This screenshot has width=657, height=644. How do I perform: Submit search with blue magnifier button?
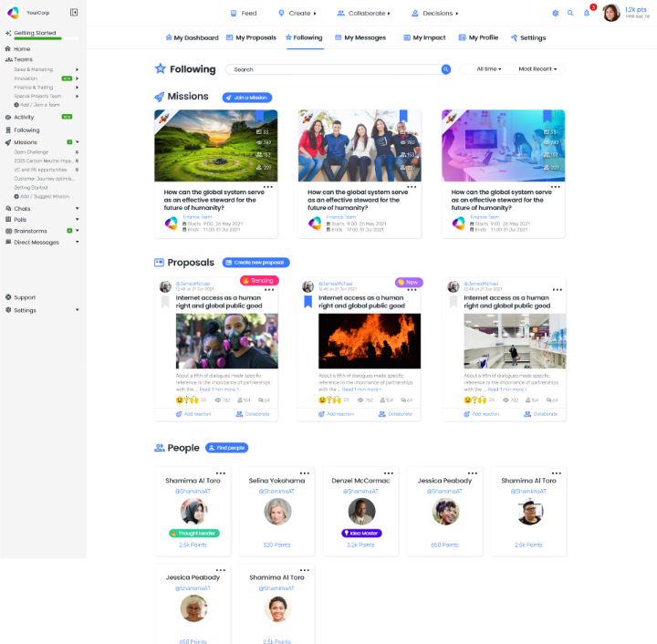click(446, 69)
